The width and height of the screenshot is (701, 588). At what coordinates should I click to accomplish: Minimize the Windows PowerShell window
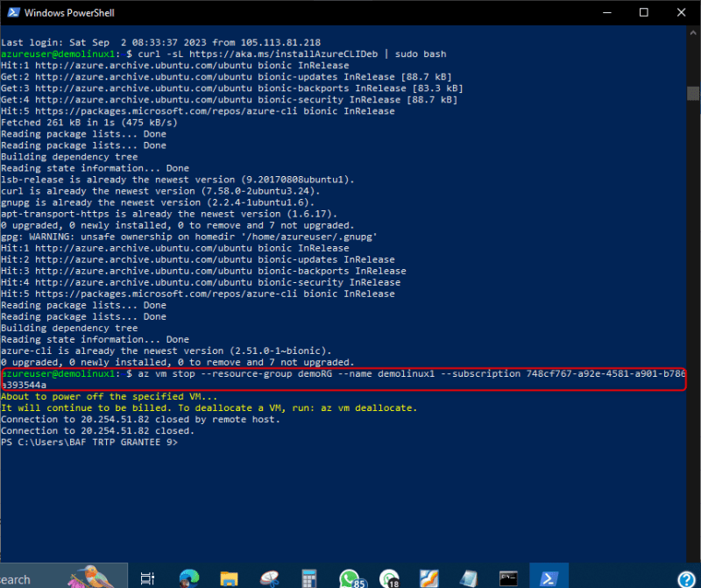click(606, 12)
